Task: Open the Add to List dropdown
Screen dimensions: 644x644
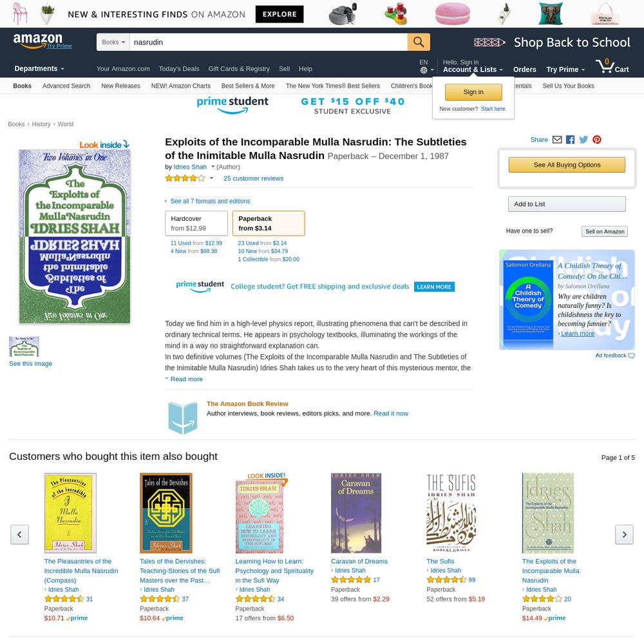Action: click(567, 204)
